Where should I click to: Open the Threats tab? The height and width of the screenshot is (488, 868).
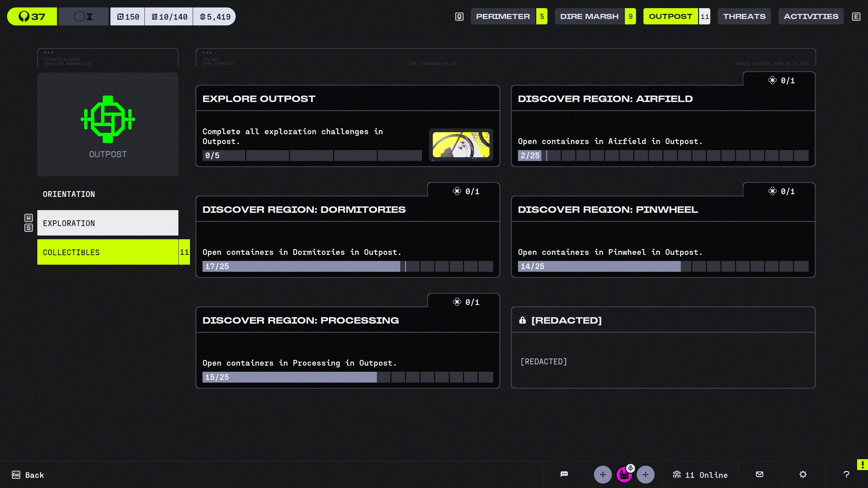744,16
